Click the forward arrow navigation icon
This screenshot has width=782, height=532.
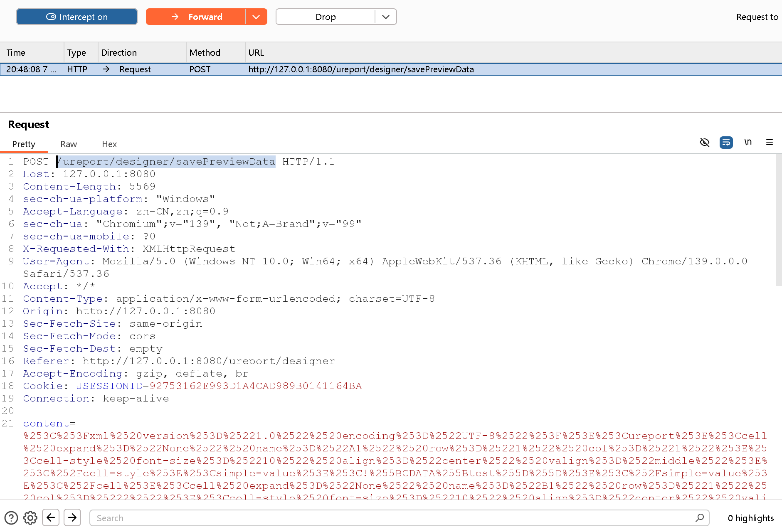72,517
